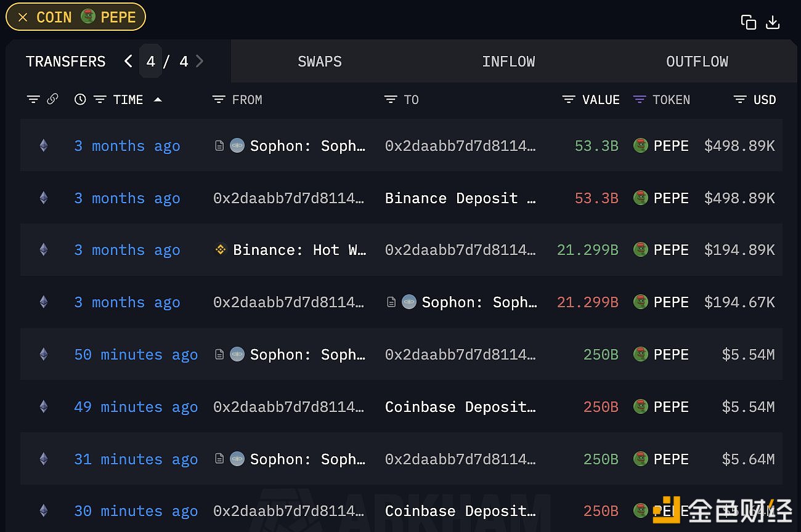The height and width of the screenshot is (532, 801).
Task: Open Coinbase Deposit recipient in the 49 minutes ago row
Action: tap(460, 406)
